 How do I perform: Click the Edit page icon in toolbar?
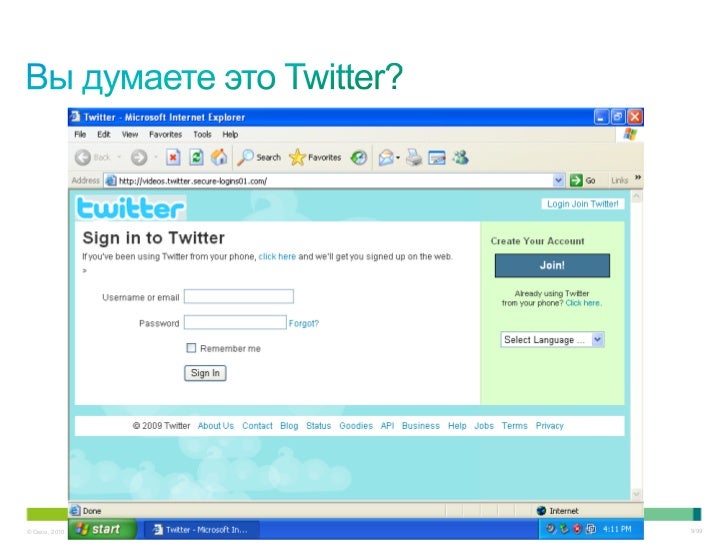(x=436, y=158)
